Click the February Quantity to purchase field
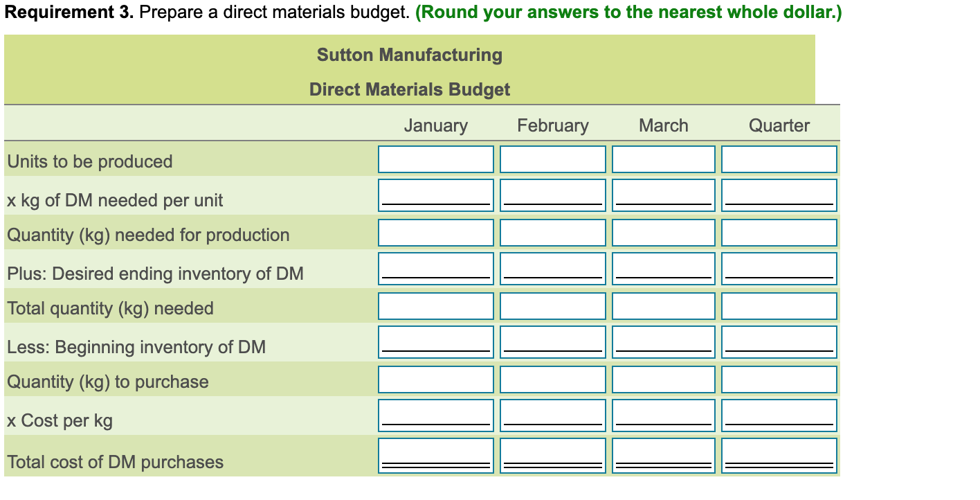Screen dimensions: 980x500 point(552,379)
